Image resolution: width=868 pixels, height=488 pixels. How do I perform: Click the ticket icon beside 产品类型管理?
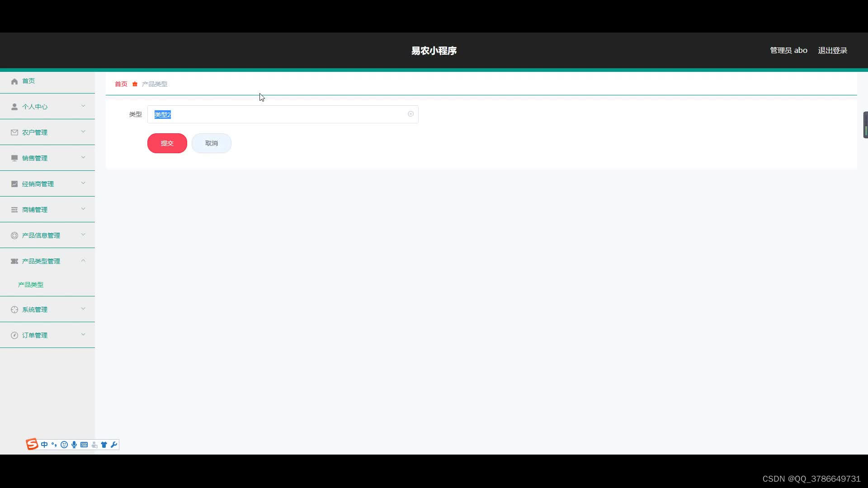pos(14,262)
